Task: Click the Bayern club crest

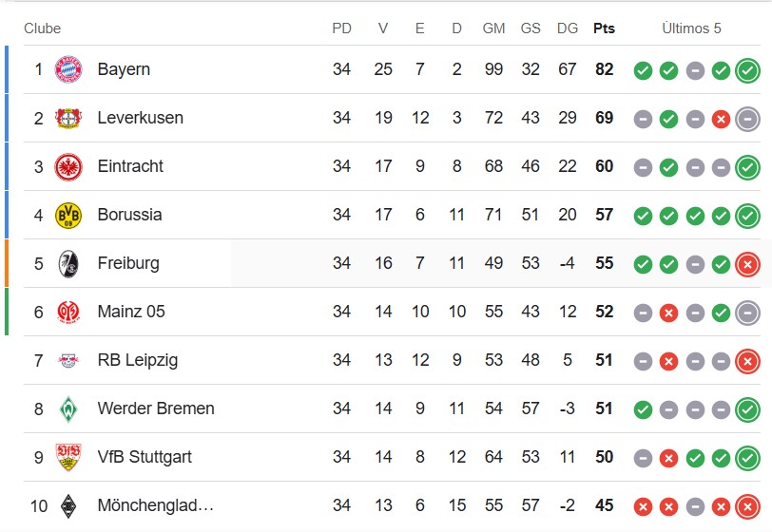Action: [x=68, y=69]
